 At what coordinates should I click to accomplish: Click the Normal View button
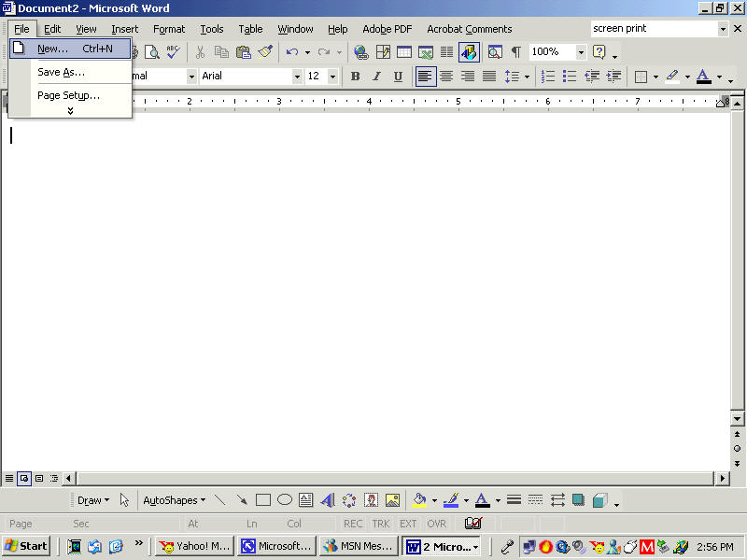pyautogui.click(x=9, y=478)
